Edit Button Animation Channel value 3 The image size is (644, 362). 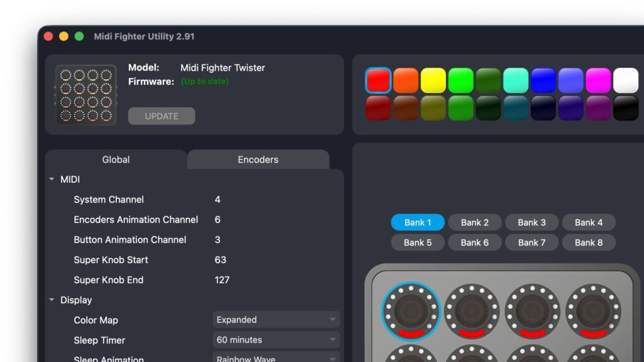[x=218, y=239]
